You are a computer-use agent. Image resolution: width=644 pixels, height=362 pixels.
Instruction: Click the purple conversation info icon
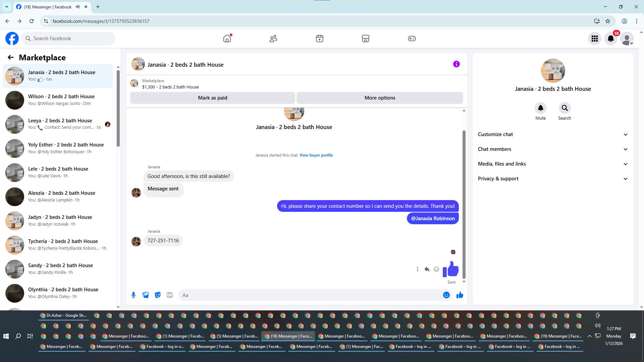tap(456, 64)
